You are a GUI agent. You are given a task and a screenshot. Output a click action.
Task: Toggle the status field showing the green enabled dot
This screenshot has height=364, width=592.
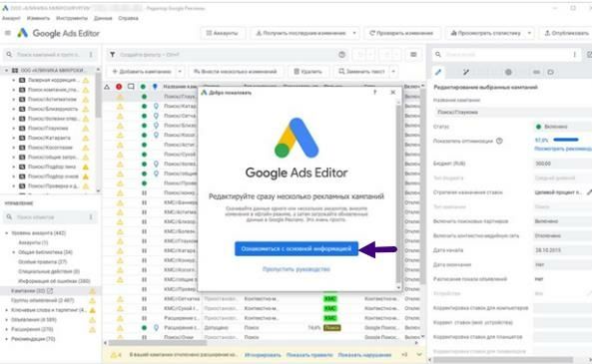(563, 127)
